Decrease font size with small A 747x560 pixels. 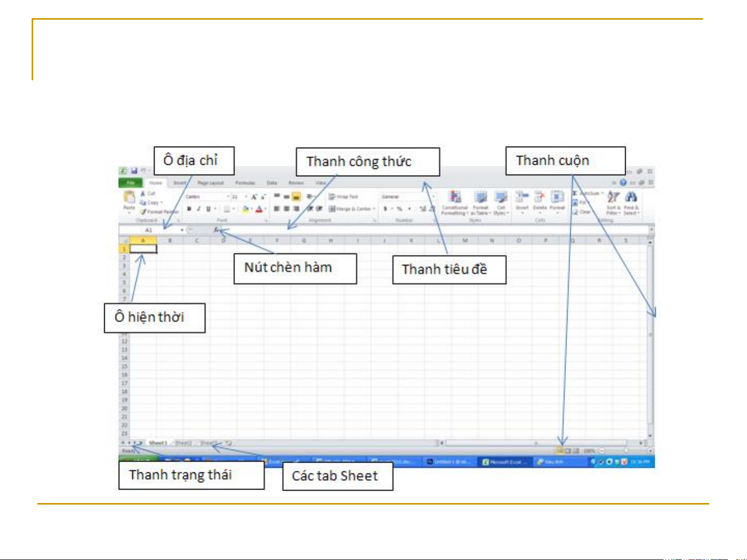[263, 197]
